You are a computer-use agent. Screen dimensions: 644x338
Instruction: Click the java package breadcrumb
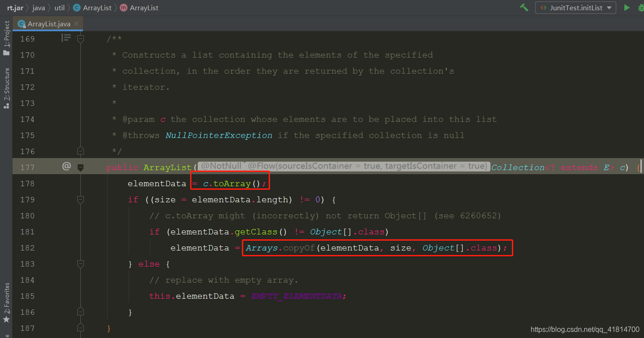click(x=39, y=8)
